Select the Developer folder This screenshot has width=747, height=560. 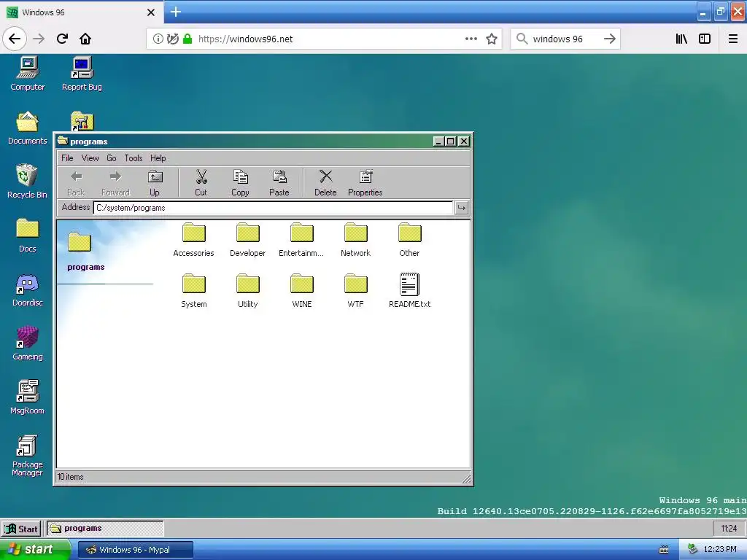coord(248,240)
